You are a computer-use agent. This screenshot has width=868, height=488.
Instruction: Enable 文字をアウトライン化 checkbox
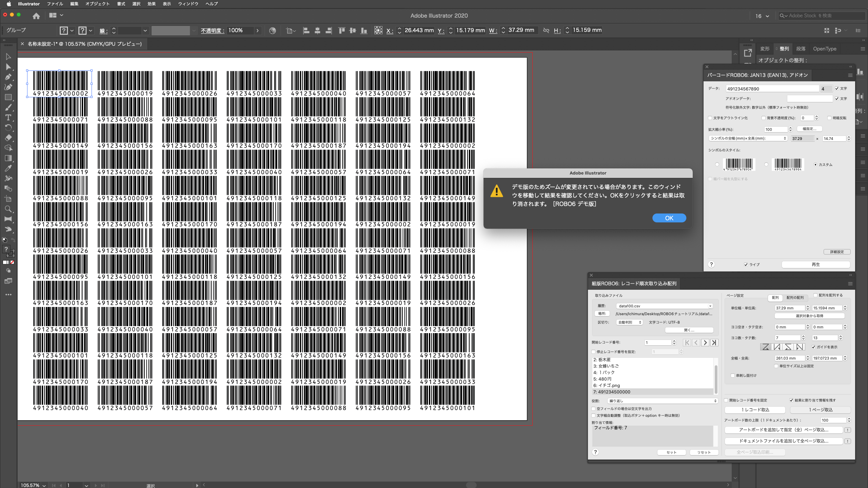(x=710, y=118)
